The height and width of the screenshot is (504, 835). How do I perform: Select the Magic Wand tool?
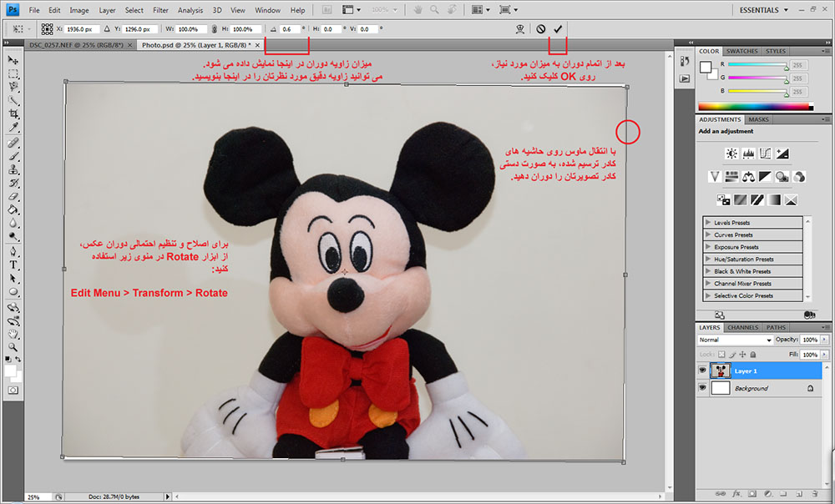(13, 100)
